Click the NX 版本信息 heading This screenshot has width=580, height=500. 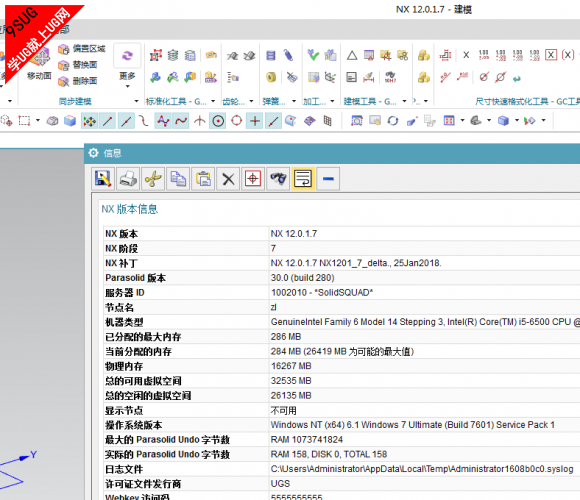coord(129,209)
